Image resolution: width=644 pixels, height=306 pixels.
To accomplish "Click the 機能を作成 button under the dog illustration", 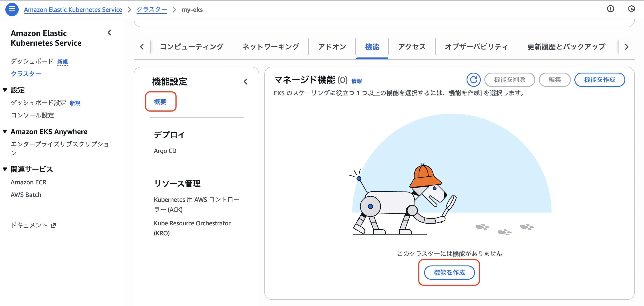I will (x=449, y=272).
